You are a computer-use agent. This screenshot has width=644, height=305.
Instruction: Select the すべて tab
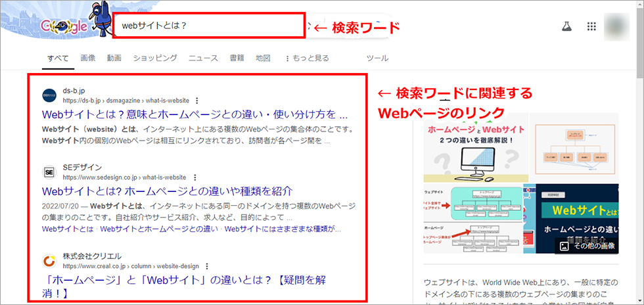pyautogui.click(x=58, y=59)
